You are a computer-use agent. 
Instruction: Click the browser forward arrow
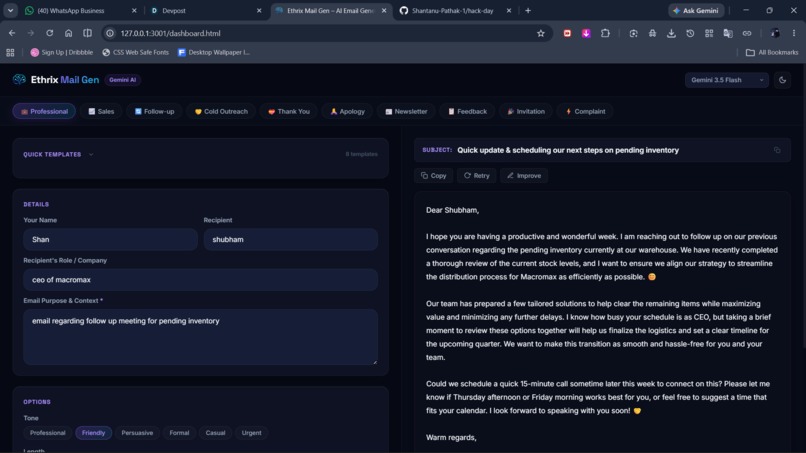click(x=31, y=33)
